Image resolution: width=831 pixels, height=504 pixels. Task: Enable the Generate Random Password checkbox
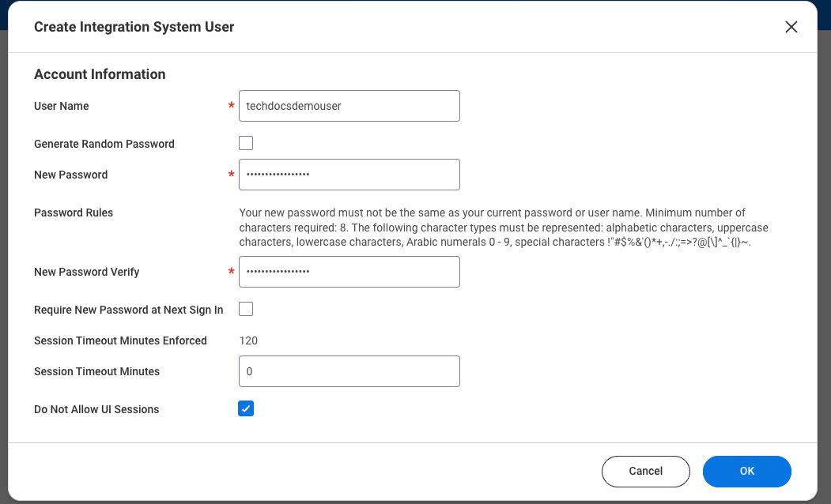pos(246,143)
